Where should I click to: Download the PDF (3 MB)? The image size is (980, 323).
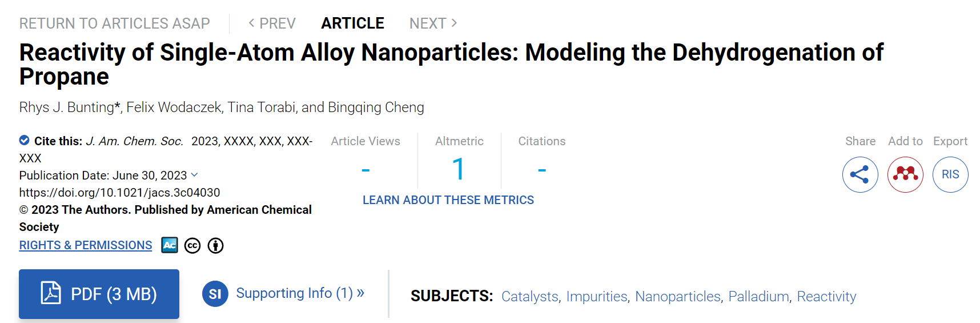[99, 294]
